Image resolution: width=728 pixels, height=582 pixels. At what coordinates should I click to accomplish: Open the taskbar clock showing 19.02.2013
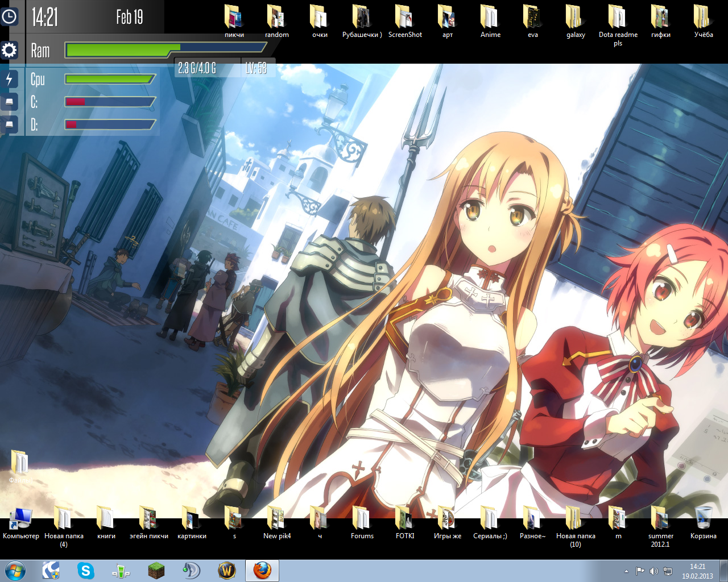(697, 571)
